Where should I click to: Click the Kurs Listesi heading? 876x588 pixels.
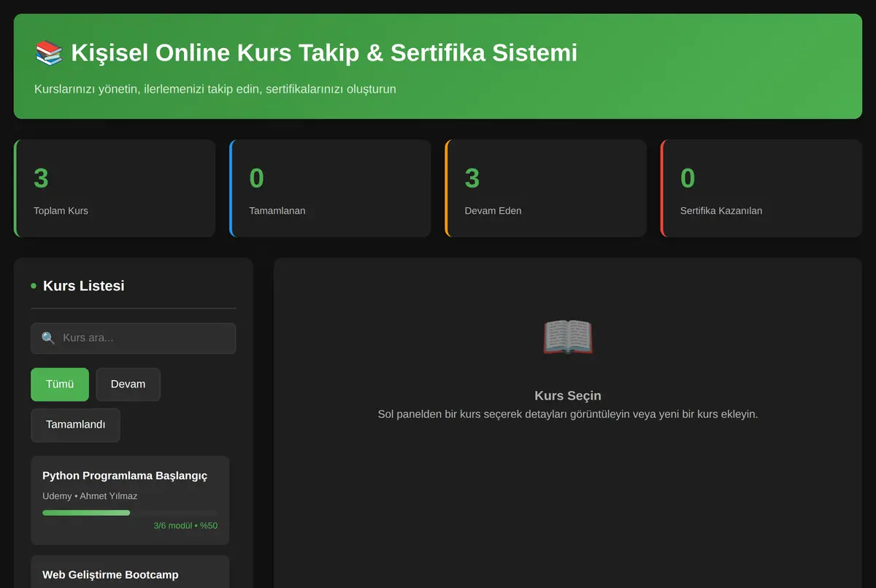pos(84,286)
